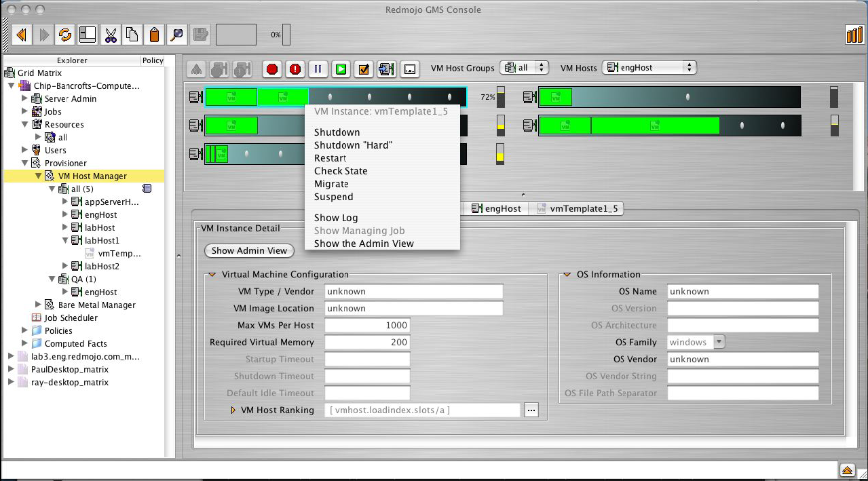The height and width of the screenshot is (481, 868).
Task: Collapse the labHost1 tree node
Action: 65,240
